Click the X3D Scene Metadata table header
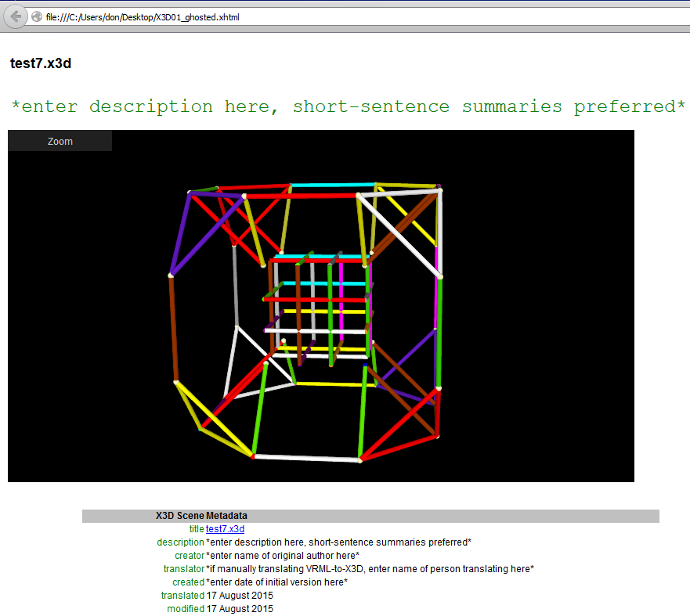The width and height of the screenshot is (690, 616). [201, 516]
